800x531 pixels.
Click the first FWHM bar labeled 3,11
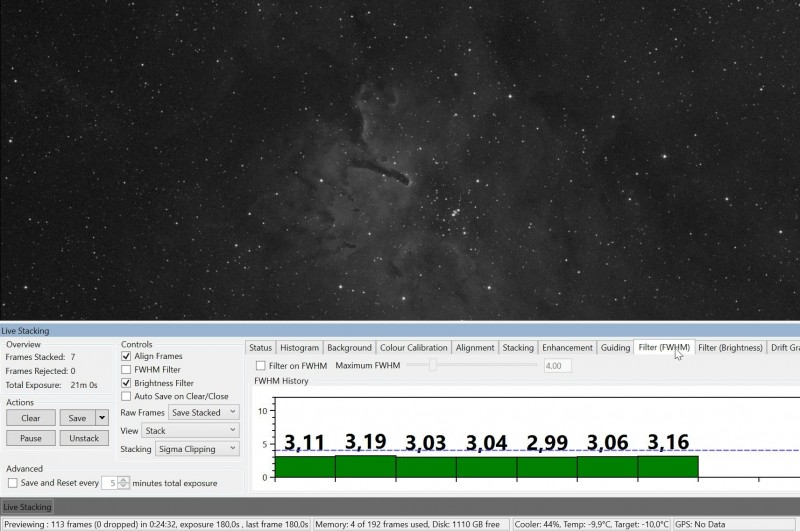pos(305,467)
